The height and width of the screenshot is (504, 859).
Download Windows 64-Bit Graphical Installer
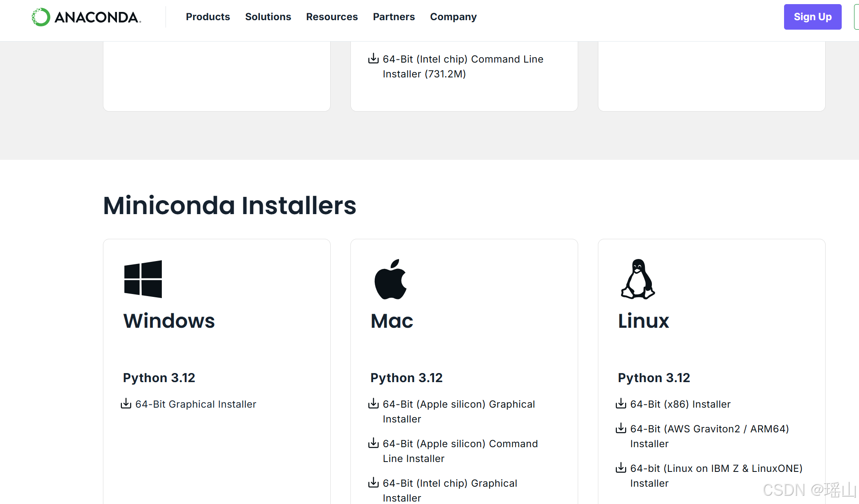196,404
